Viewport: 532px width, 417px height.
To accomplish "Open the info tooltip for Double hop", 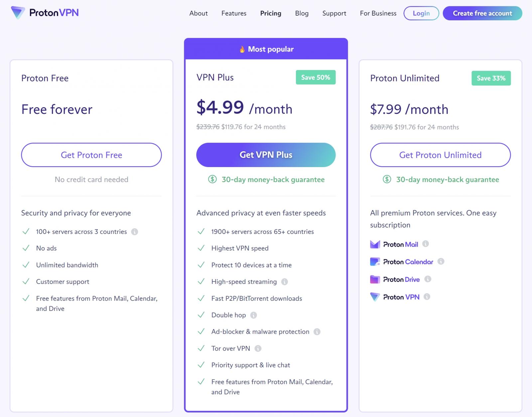I will click(254, 315).
